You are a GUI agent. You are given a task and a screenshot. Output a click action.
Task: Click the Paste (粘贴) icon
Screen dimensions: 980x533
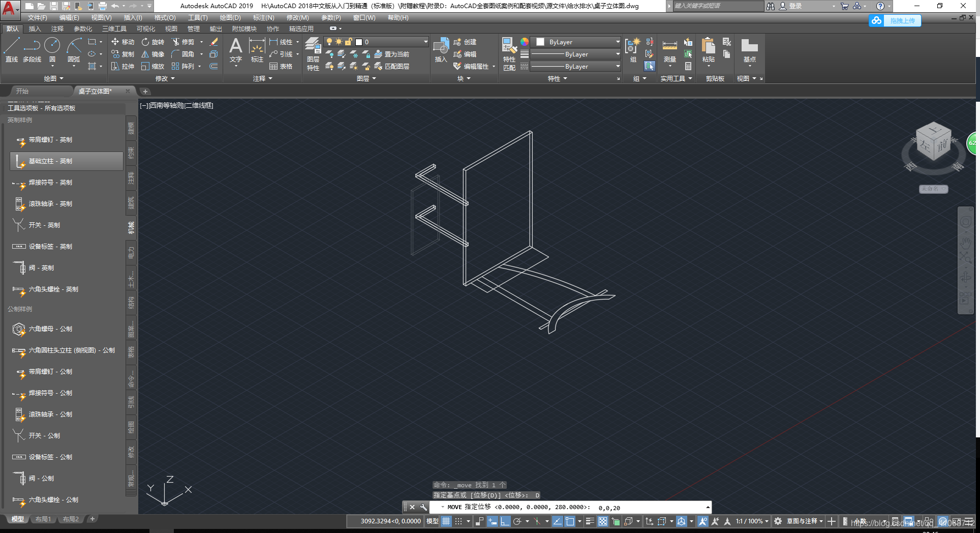click(x=708, y=50)
